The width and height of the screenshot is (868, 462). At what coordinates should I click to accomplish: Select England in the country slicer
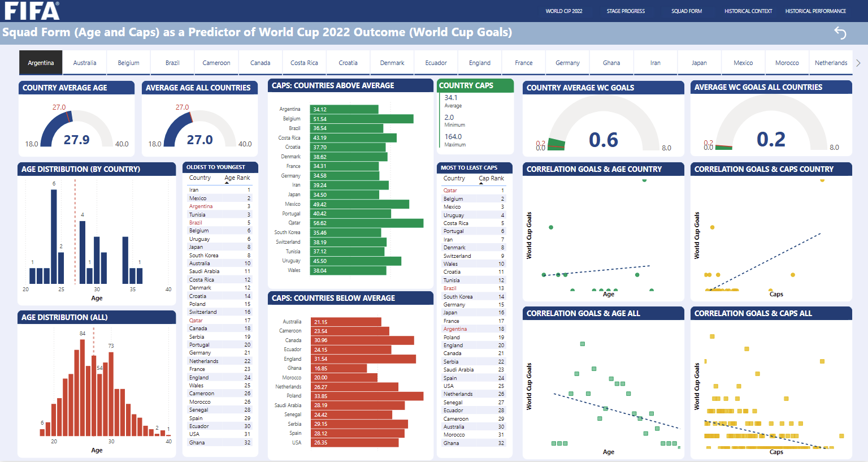480,63
